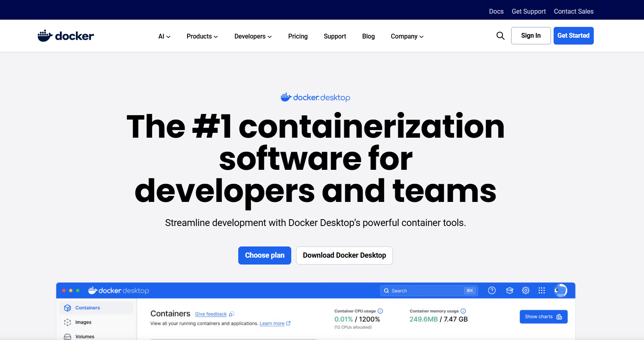Image resolution: width=644 pixels, height=340 pixels.
Task: Open Docs from the top bar
Action: pos(496,11)
